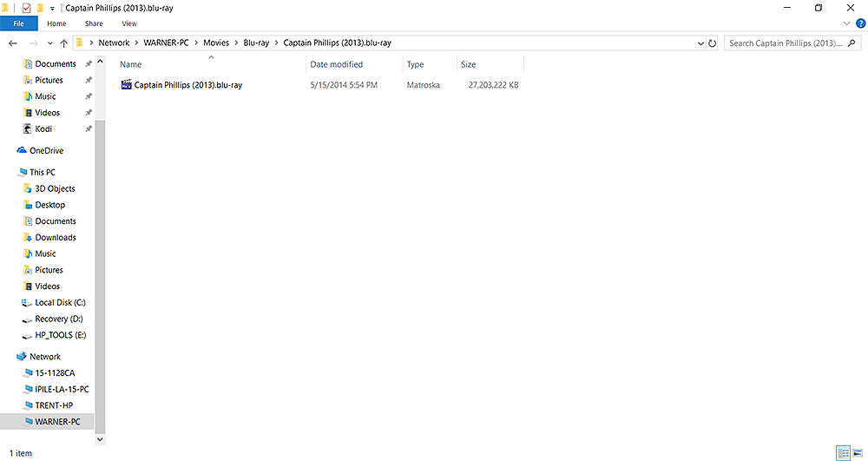Open the Customize Quick Access Toolbar dropdown
868x461 pixels.
[52, 9]
